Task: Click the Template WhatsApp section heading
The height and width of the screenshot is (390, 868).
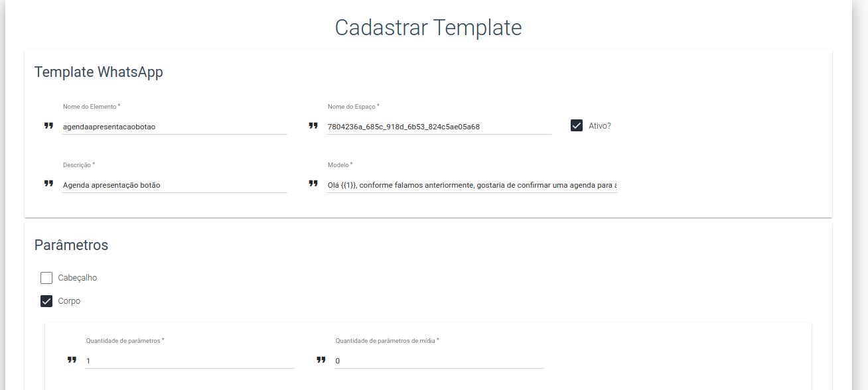Action: pyautogui.click(x=99, y=72)
